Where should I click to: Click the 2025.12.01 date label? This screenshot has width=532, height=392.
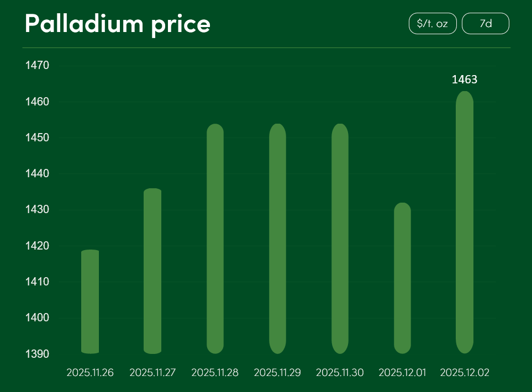click(x=402, y=373)
